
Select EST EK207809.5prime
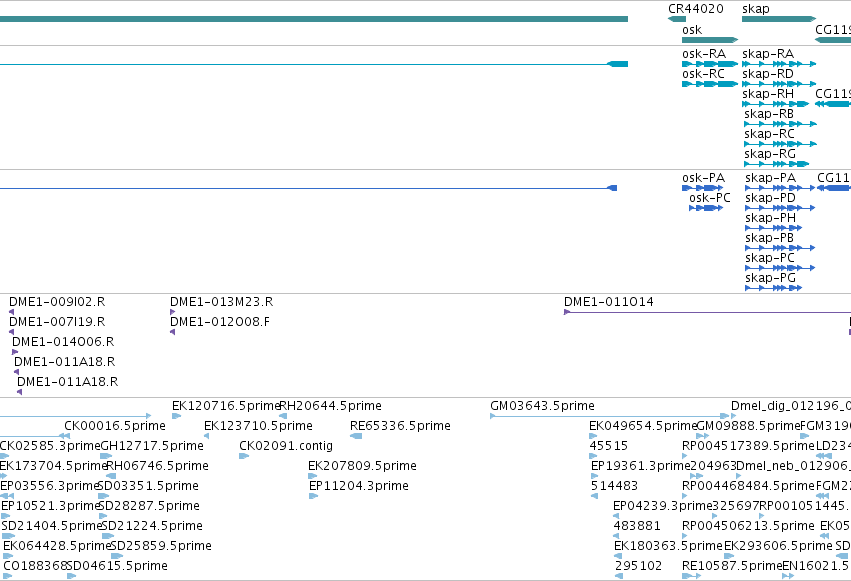tap(313, 476)
